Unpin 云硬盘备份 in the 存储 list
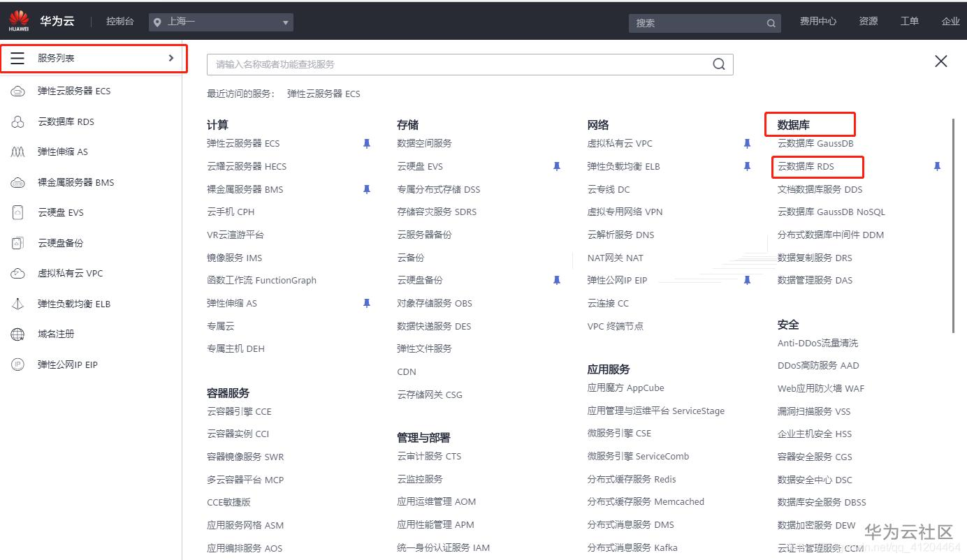 click(557, 280)
